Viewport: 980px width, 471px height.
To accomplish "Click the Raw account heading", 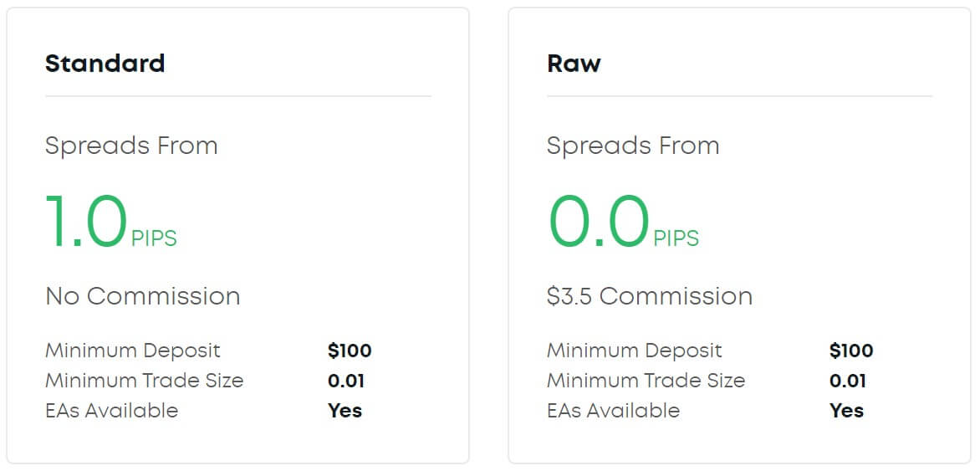I will click(574, 64).
